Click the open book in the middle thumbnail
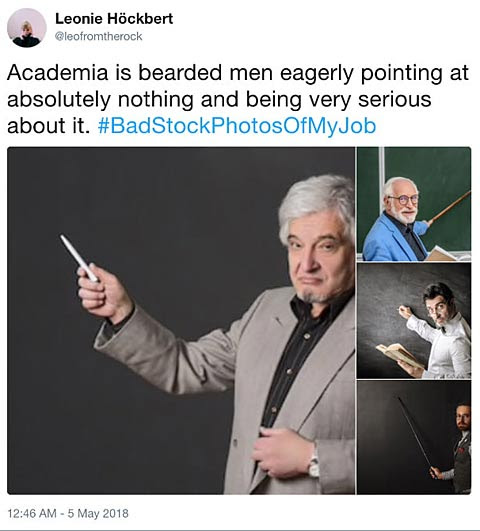The image size is (480, 531). click(x=400, y=355)
